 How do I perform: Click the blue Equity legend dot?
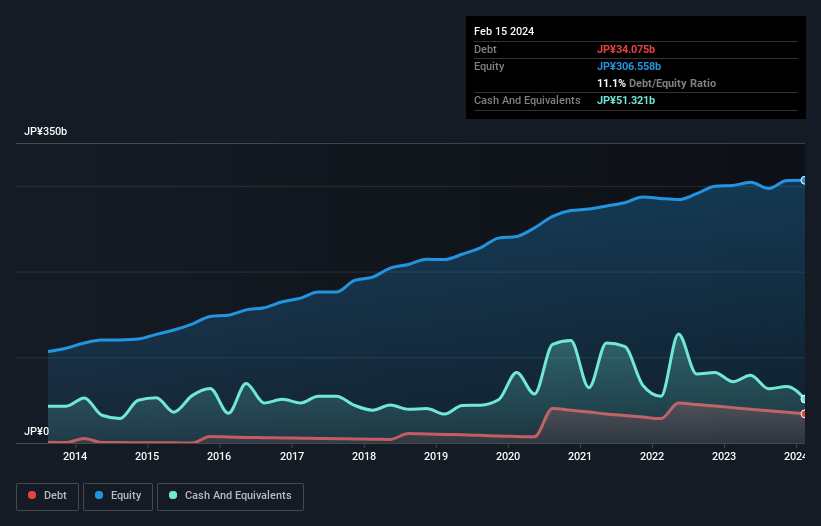pyautogui.click(x=99, y=495)
